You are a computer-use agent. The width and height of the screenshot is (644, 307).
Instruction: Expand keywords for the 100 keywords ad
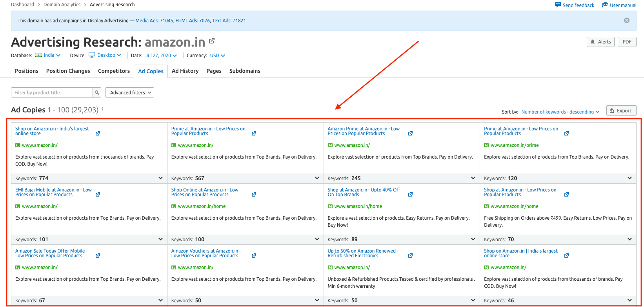317,239
